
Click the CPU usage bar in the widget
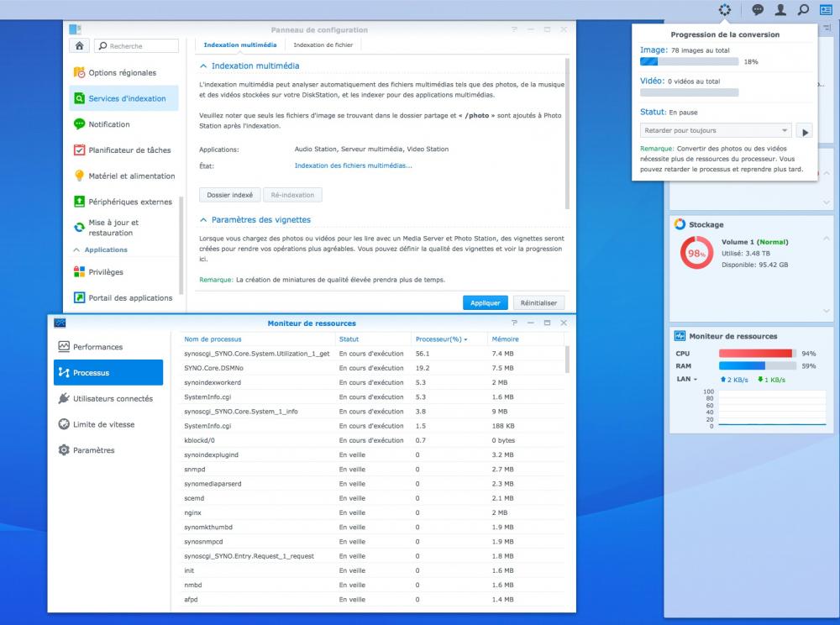[x=757, y=354]
